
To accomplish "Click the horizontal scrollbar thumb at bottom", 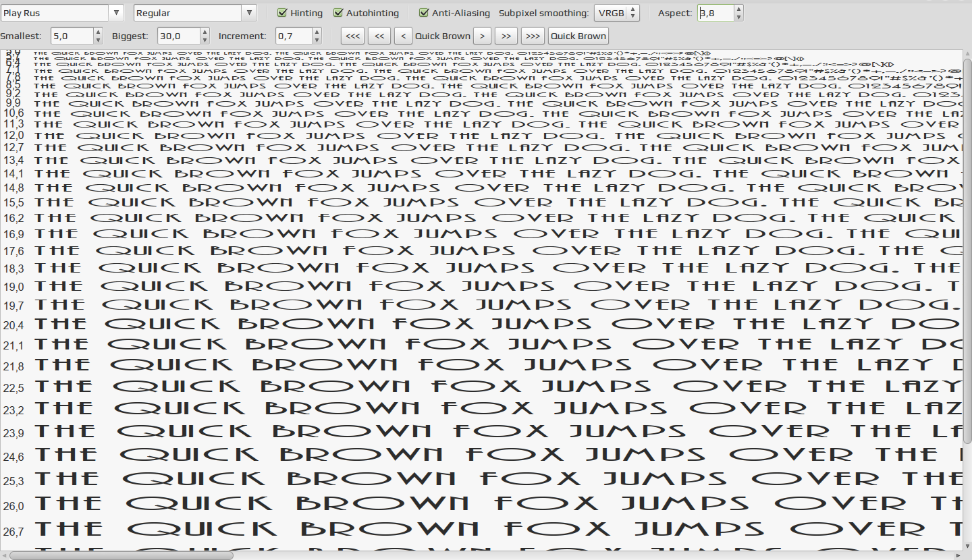I will pos(122,555).
